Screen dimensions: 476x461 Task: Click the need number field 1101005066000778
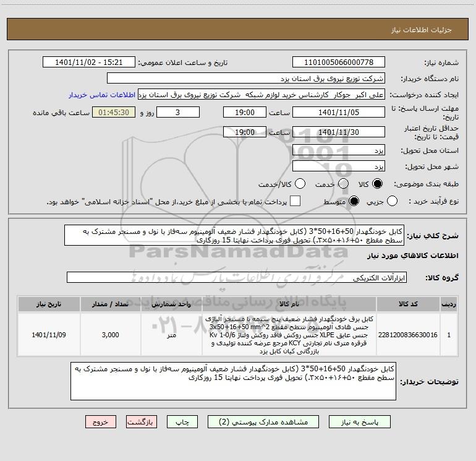pos(339,62)
